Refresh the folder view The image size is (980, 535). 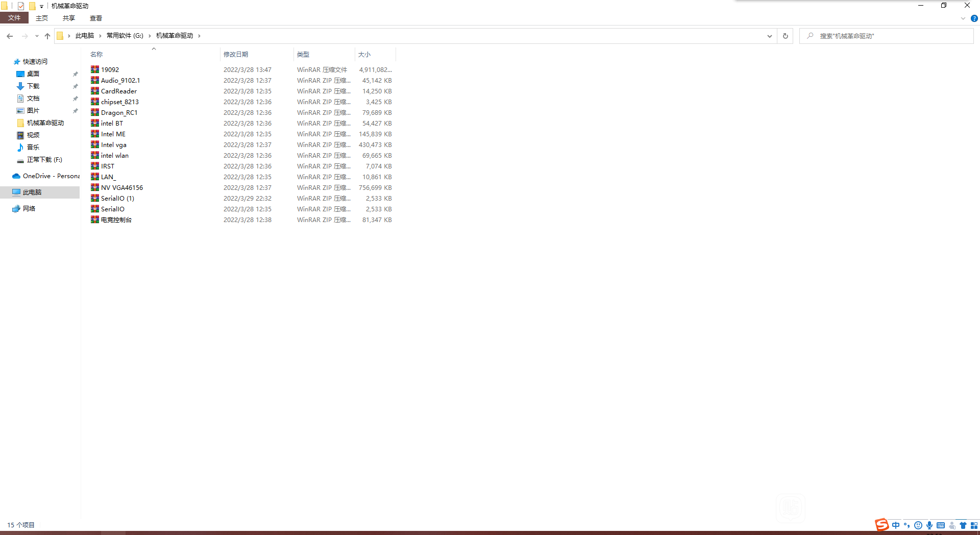pos(786,36)
